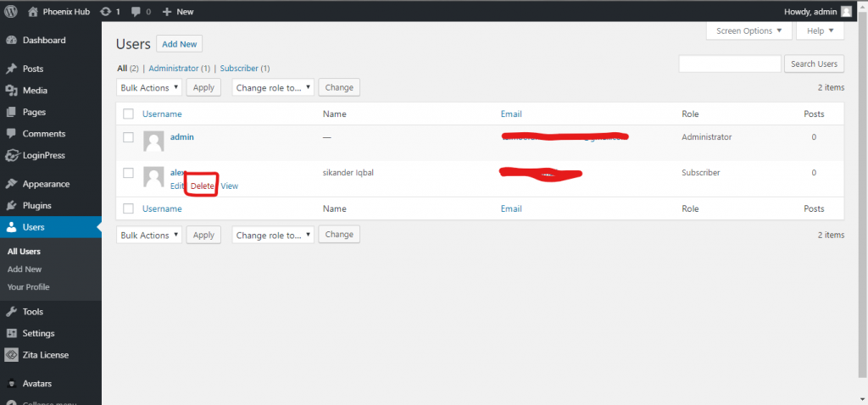Click the Dashboard gauge icon
The image size is (868, 405).
(x=11, y=41)
